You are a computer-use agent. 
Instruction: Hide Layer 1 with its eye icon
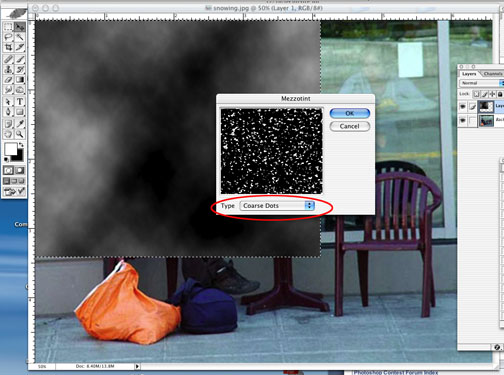463,106
